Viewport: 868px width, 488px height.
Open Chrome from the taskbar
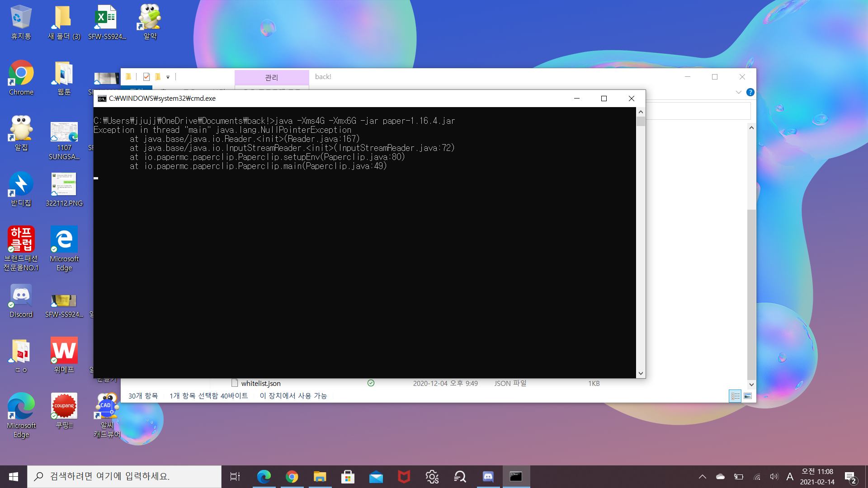[292, 477]
